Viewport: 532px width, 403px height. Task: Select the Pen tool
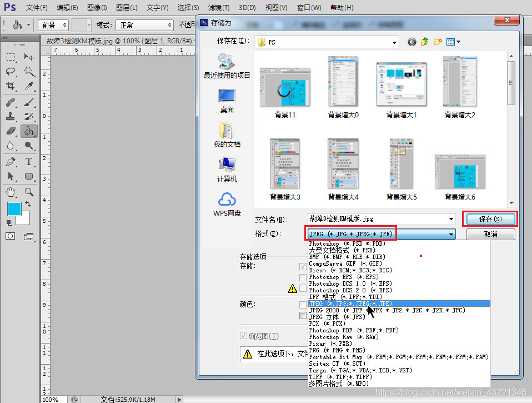(x=11, y=162)
